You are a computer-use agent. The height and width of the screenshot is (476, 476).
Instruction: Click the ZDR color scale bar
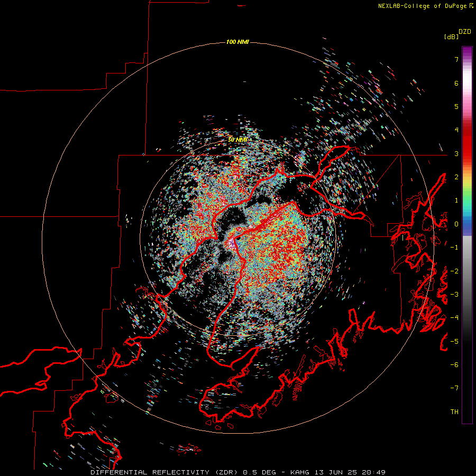(x=467, y=235)
